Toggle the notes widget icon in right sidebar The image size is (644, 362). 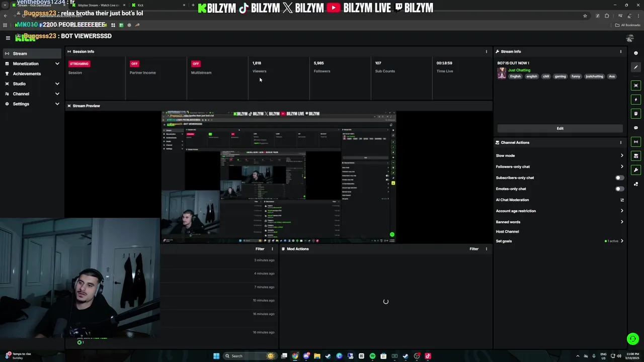pos(636,114)
